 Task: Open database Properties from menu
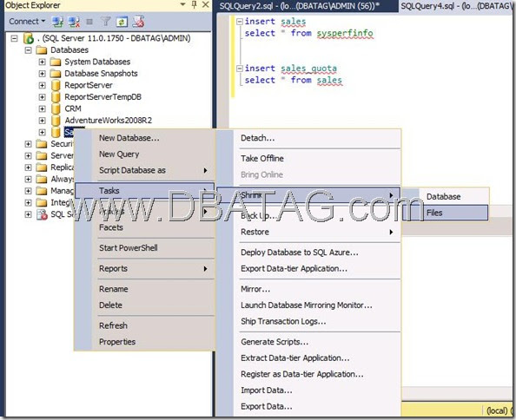(x=145, y=342)
